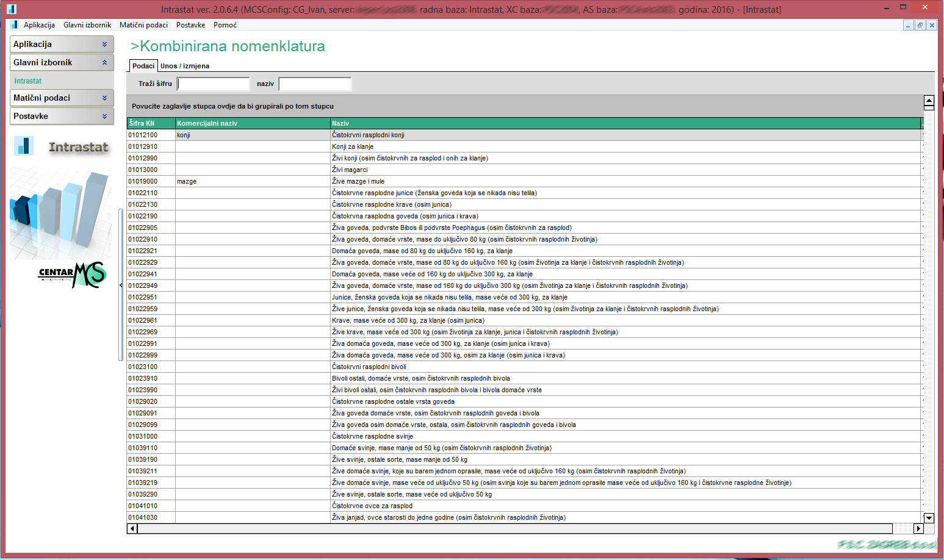Select row 'Krave, mase veće od 300 kg, za klanje (osim junica)'

click(525, 320)
